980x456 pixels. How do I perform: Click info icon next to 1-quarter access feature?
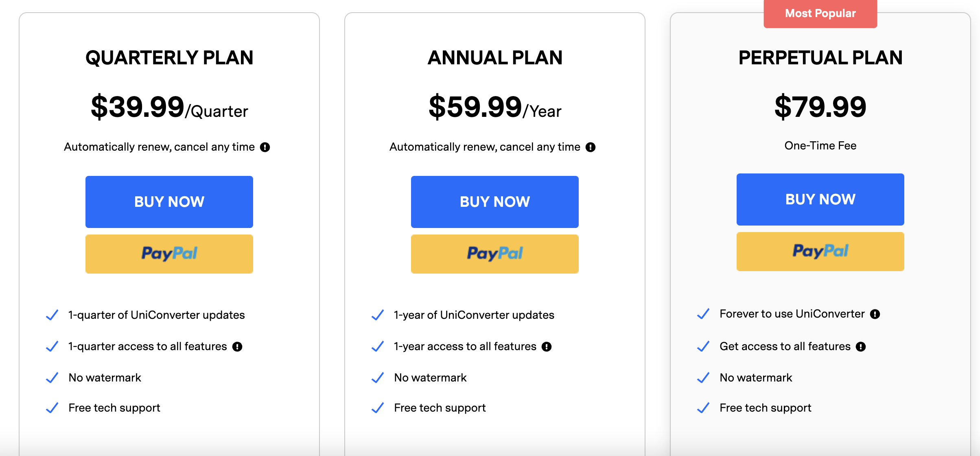(x=237, y=346)
